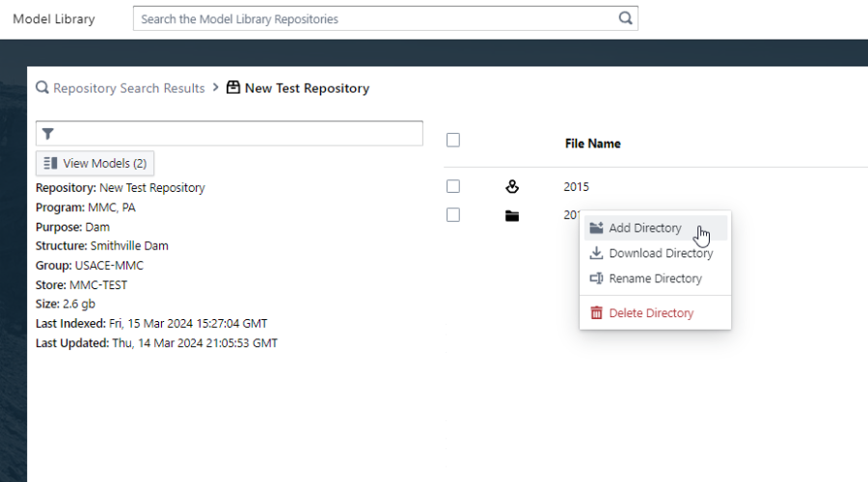Click the filter funnel icon
868x482 pixels.
coord(47,134)
